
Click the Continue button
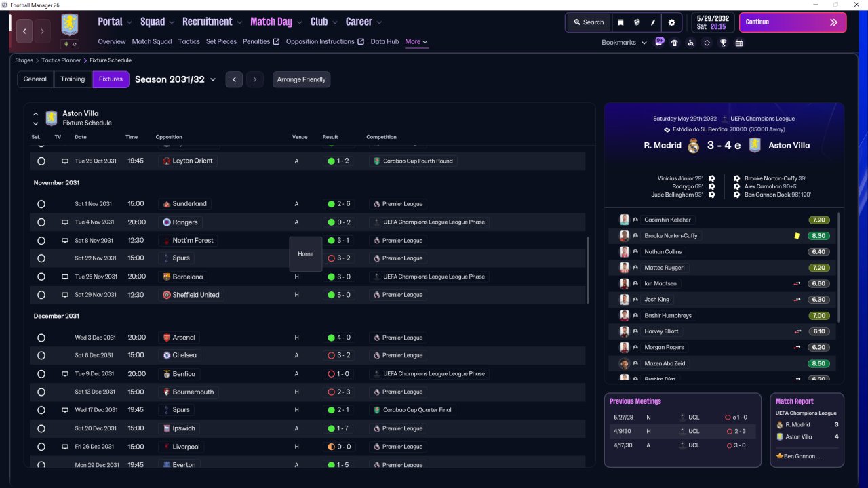pos(793,22)
